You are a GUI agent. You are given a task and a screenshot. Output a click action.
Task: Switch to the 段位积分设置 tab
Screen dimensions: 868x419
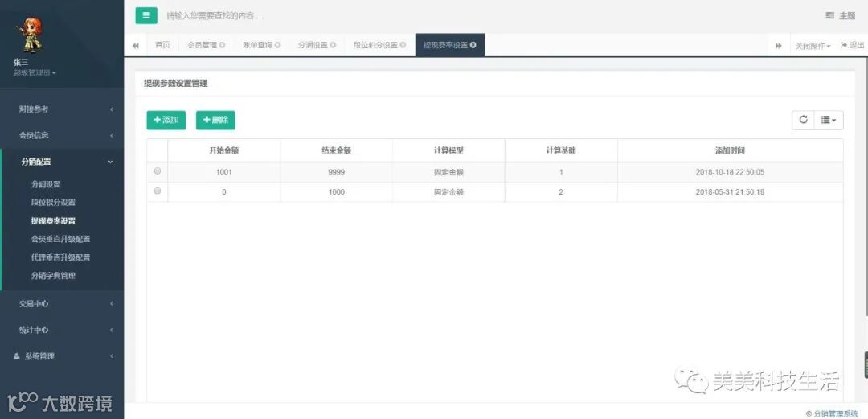tap(375, 46)
